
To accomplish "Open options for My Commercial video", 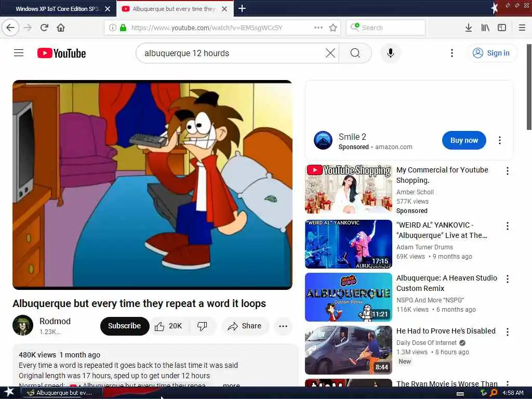I will click(x=508, y=170).
